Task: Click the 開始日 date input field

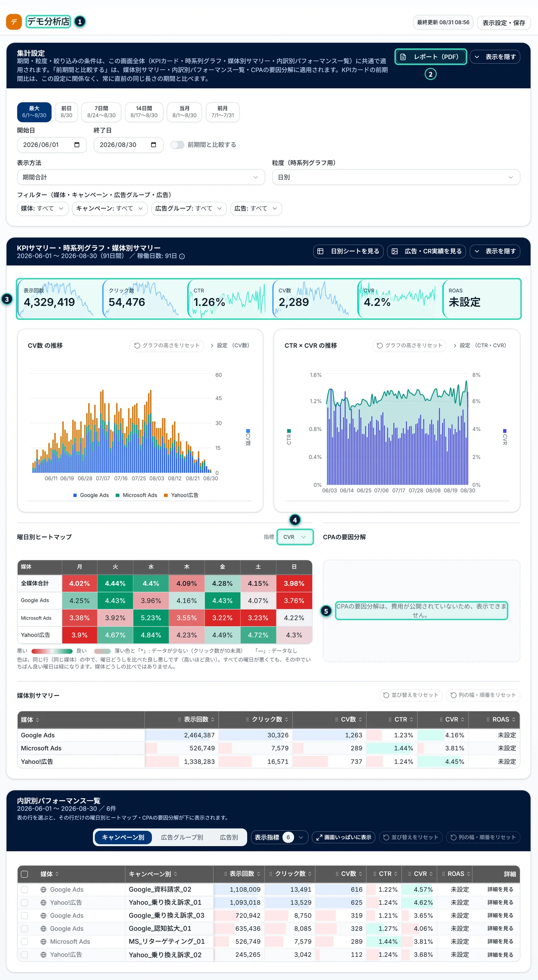Action: (x=52, y=145)
